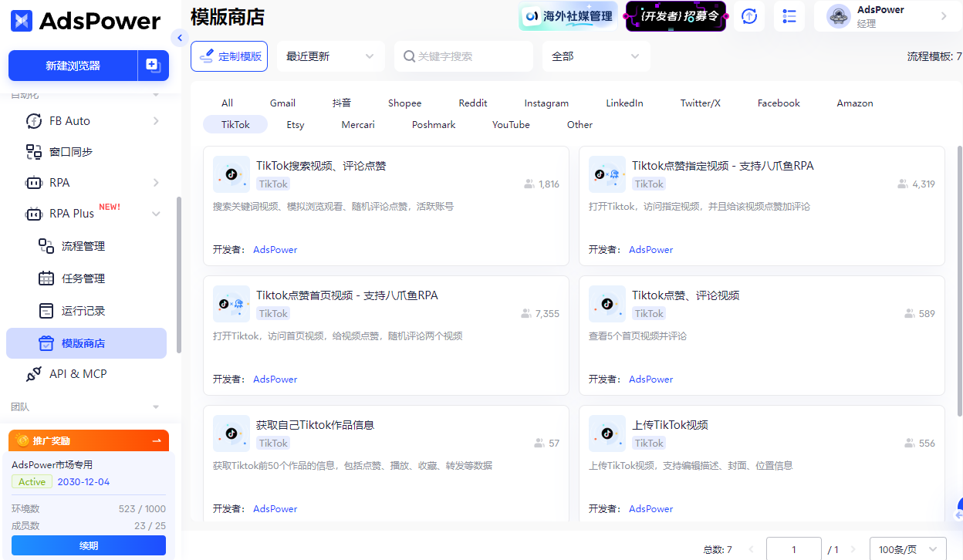
Task: Open the list icon next to account avatar
Action: click(x=789, y=16)
